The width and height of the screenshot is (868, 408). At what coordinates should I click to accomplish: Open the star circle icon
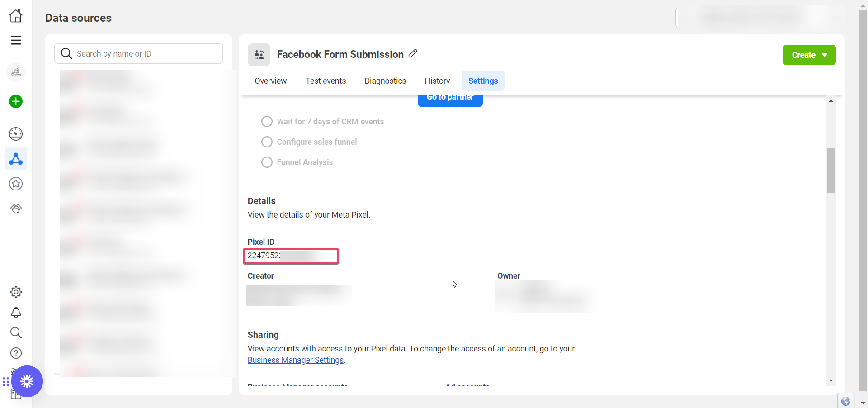coord(16,184)
